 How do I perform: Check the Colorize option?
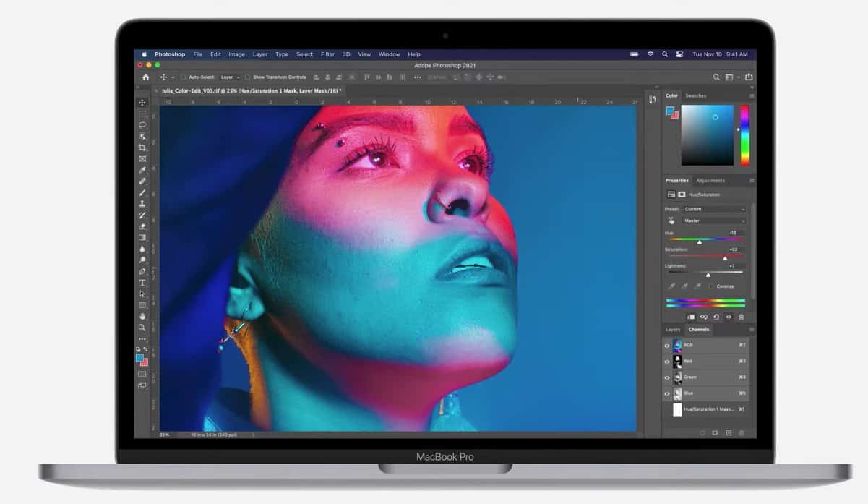click(x=711, y=286)
